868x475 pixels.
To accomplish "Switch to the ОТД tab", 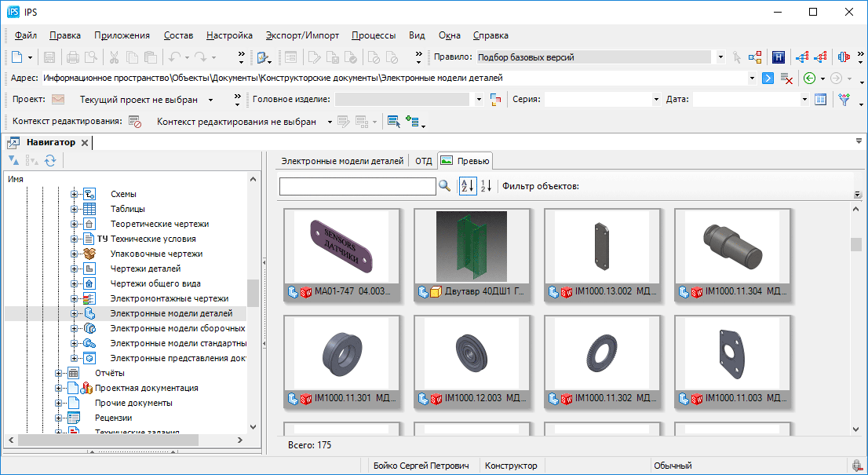I will tap(424, 161).
